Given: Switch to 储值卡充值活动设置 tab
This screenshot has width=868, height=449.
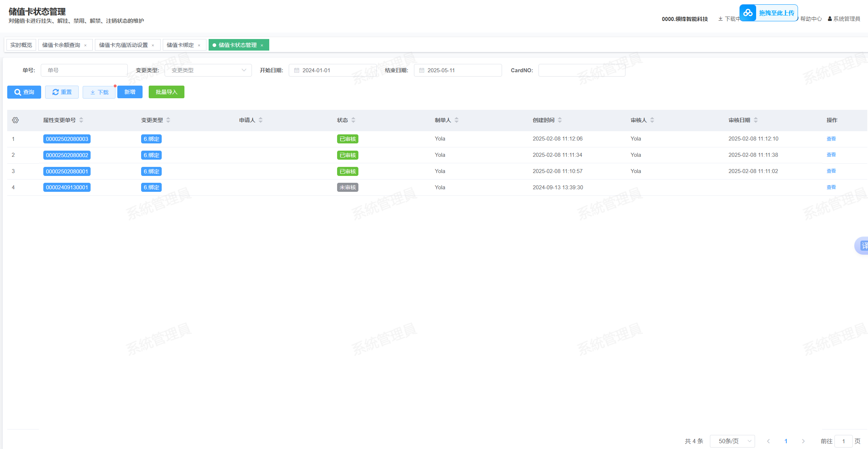Looking at the screenshot, I should point(123,45).
